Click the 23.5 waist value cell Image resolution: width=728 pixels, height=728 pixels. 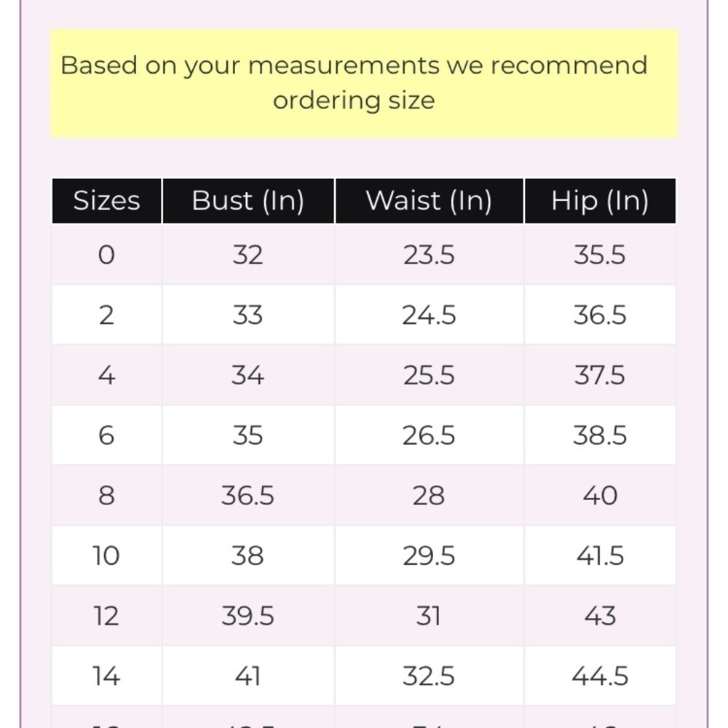click(x=430, y=255)
